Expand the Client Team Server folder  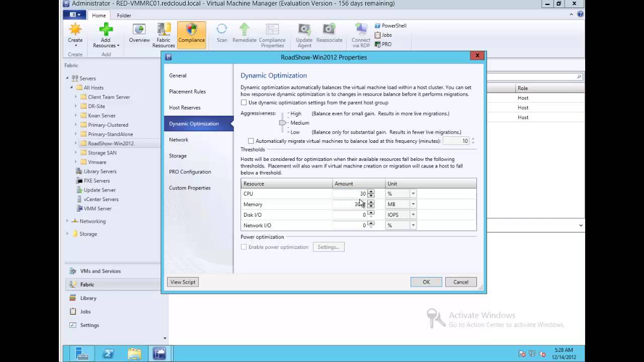tap(76, 97)
